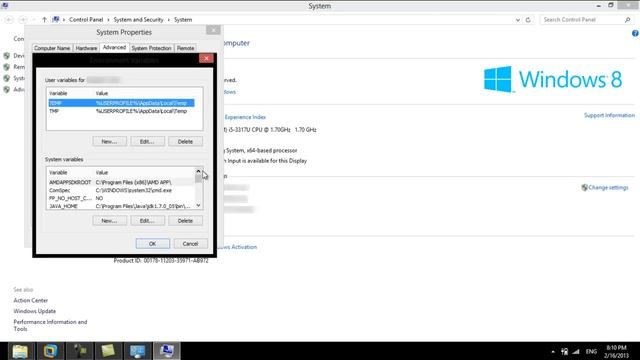Click Delete under User variables
Screen dimensions: 640x360
185,142
